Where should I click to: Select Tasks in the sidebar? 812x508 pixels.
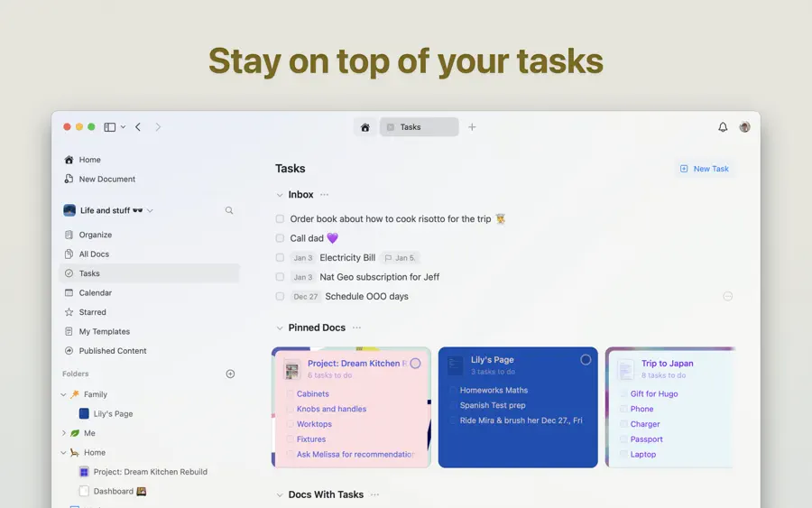tap(150, 273)
